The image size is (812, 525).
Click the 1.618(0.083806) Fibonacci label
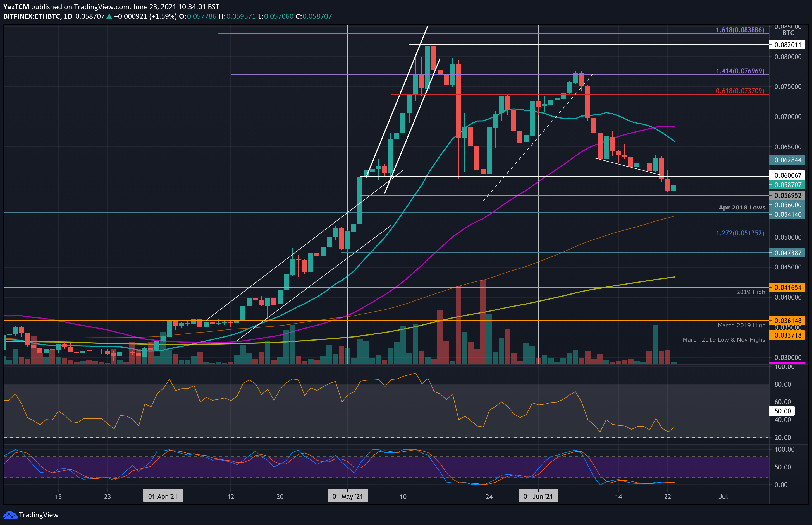point(740,30)
